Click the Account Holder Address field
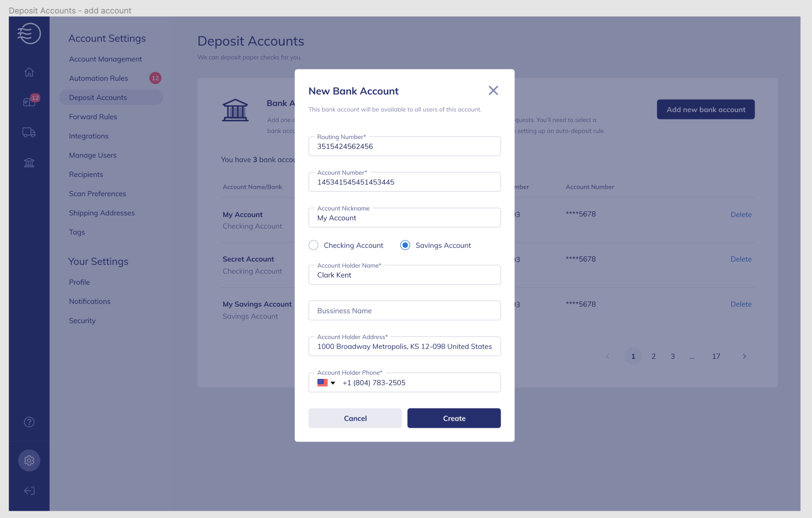812x518 pixels. (x=404, y=346)
